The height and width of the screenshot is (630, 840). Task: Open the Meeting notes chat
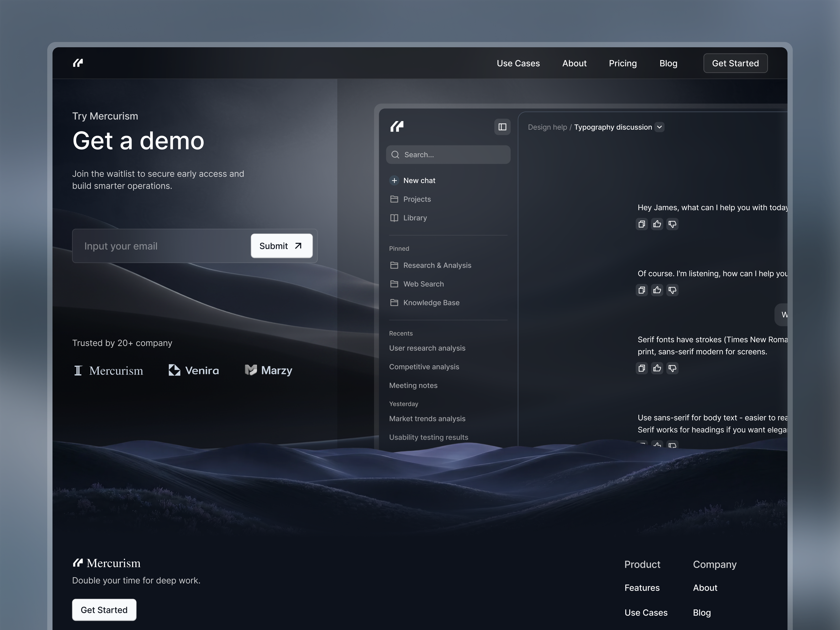click(x=413, y=385)
